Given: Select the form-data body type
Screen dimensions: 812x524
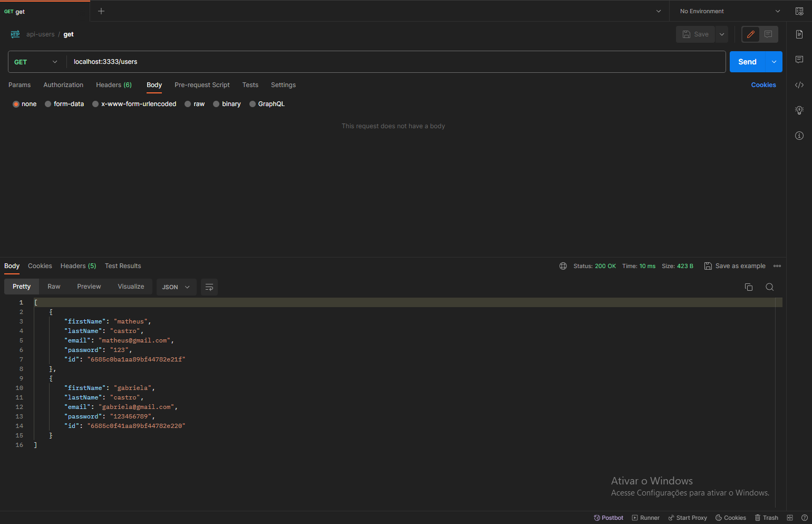Looking at the screenshot, I should coord(64,104).
